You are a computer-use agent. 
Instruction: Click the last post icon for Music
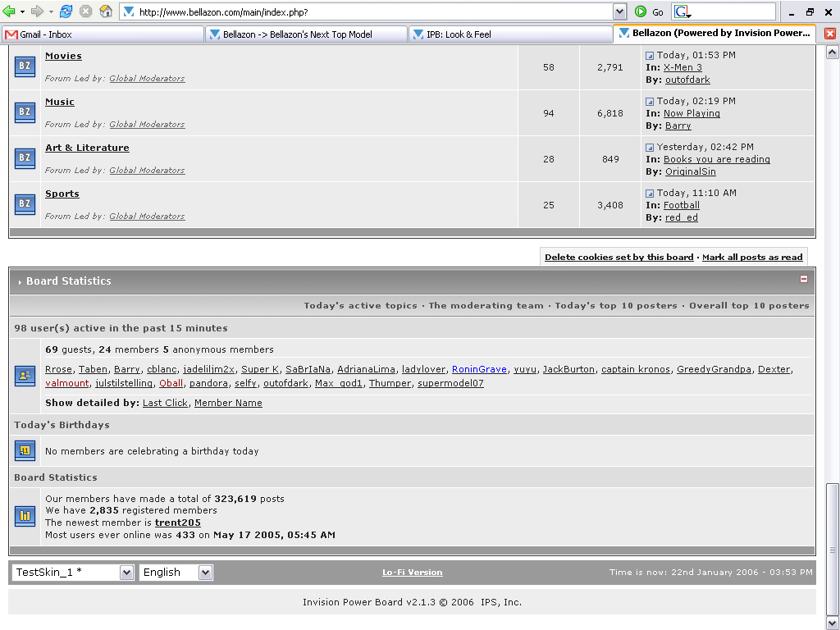pyautogui.click(x=650, y=102)
